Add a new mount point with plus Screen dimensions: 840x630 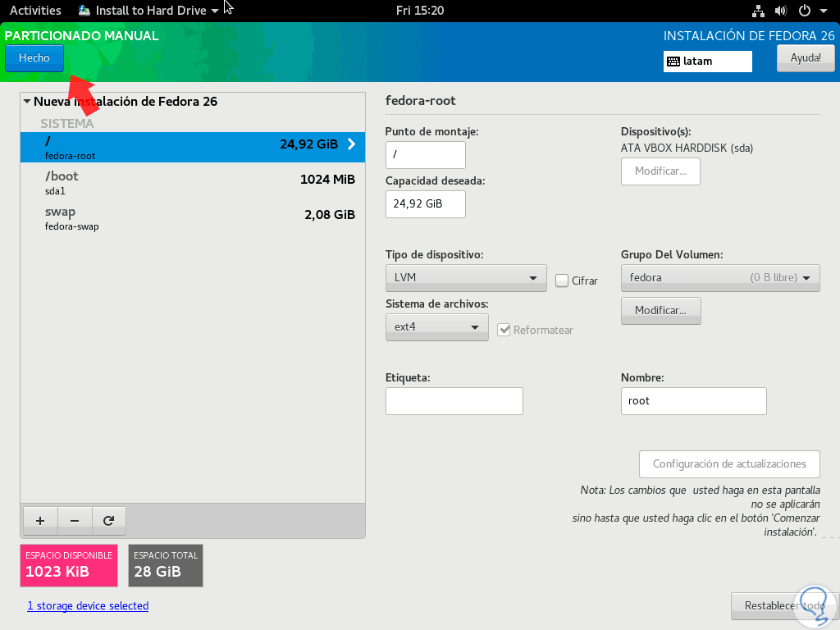click(40, 521)
